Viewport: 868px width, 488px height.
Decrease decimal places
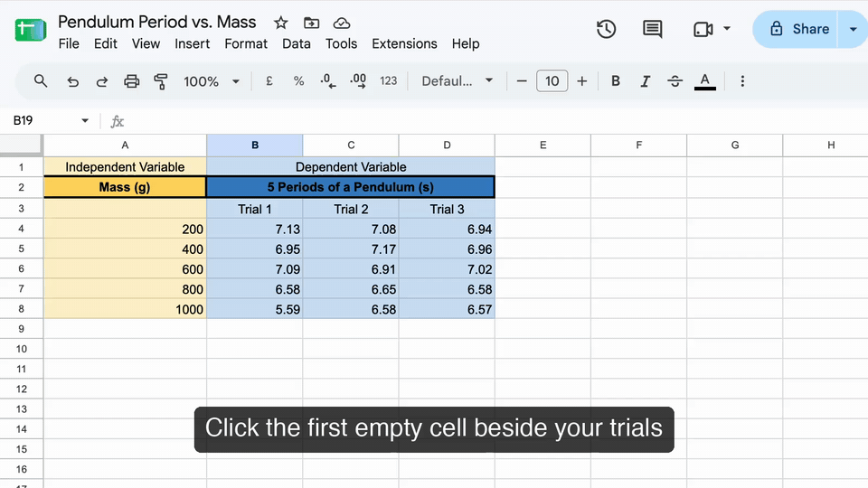(x=327, y=80)
